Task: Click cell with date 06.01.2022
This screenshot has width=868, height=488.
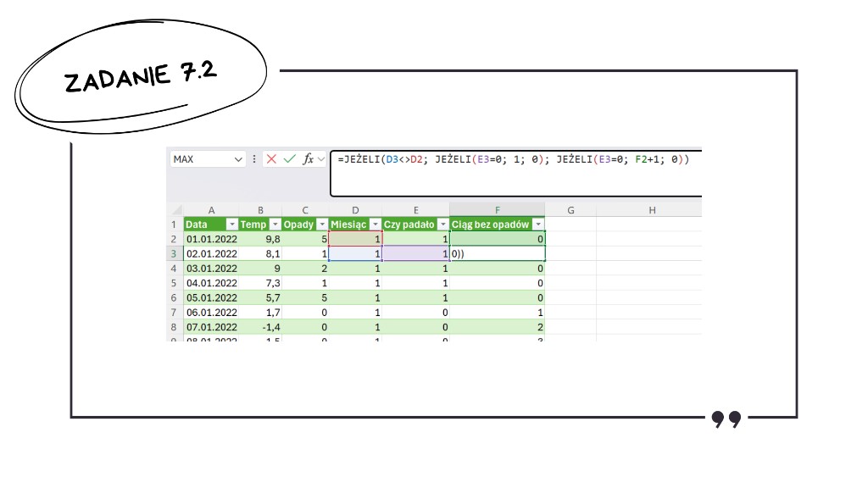Action: pos(211,313)
